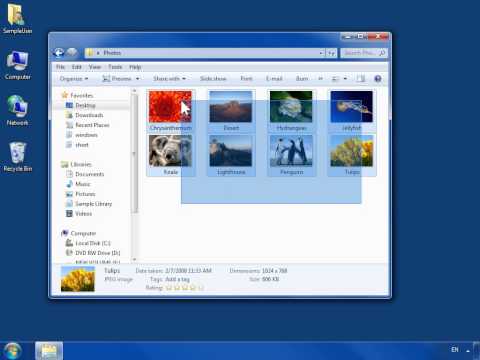The width and height of the screenshot is (480, 360).
Task: Open Downloads under Favorites
Action: pyautogui.click(x=89, y=115)
